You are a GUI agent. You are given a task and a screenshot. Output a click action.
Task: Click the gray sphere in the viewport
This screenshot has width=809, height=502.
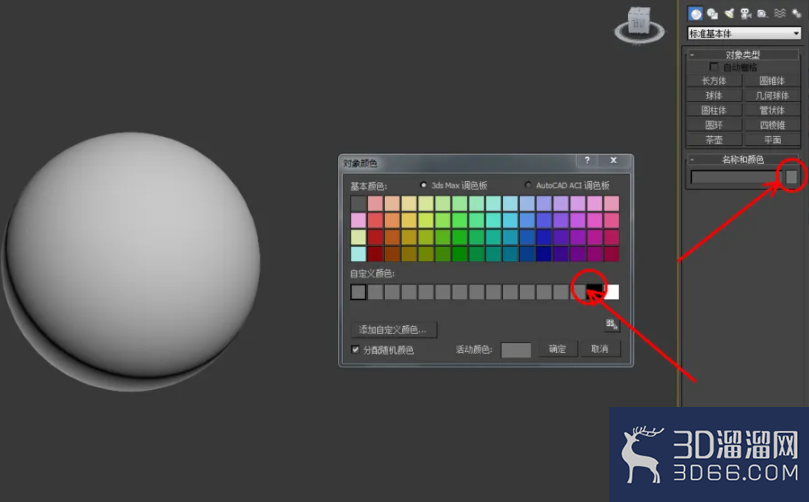132,261
